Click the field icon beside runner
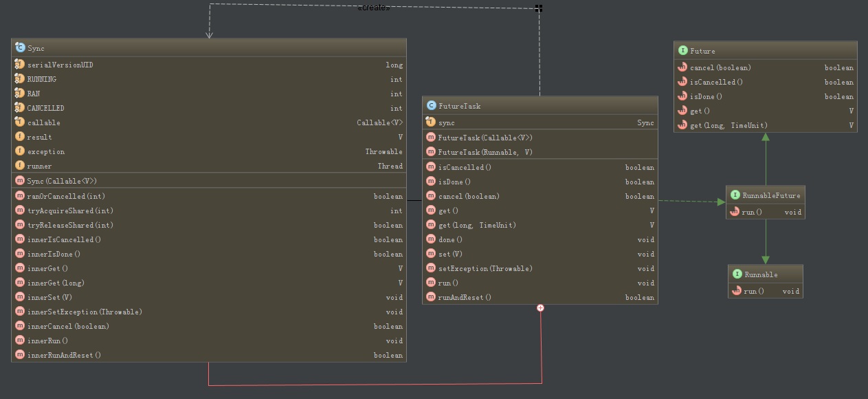The height and width of the screenshot is (399, 868). [x=19, y=166]
